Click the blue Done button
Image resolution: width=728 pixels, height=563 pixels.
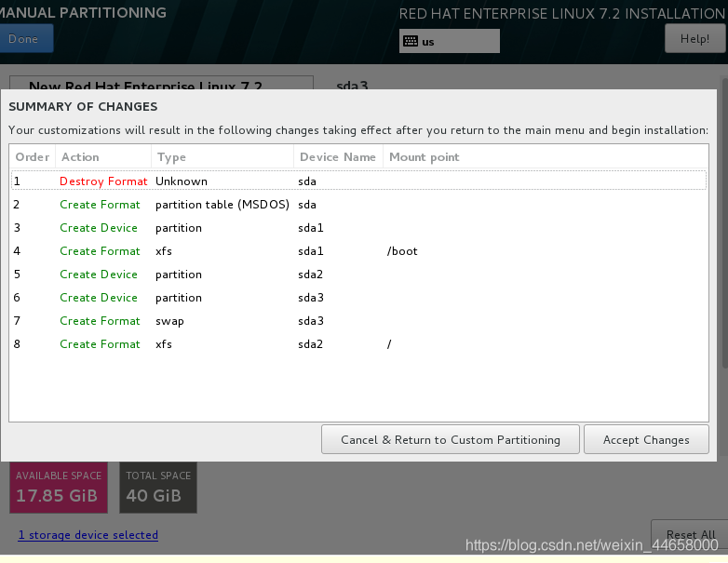(25, 38)
